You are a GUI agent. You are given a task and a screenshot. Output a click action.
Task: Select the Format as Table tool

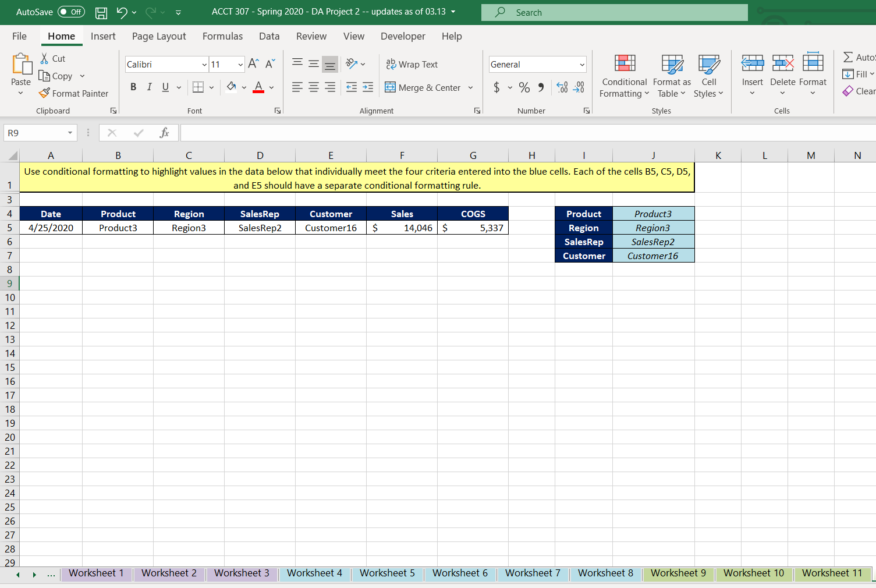coord(671,76)
